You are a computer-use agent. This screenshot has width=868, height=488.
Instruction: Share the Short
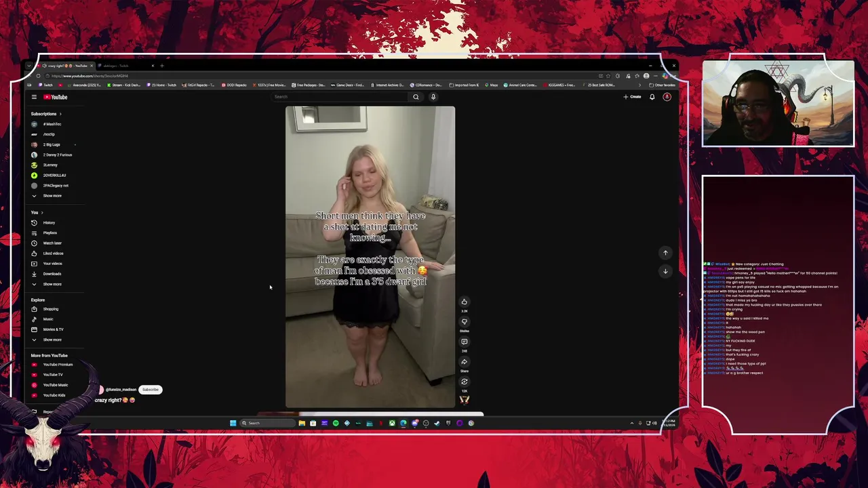[x=465, y=362]
